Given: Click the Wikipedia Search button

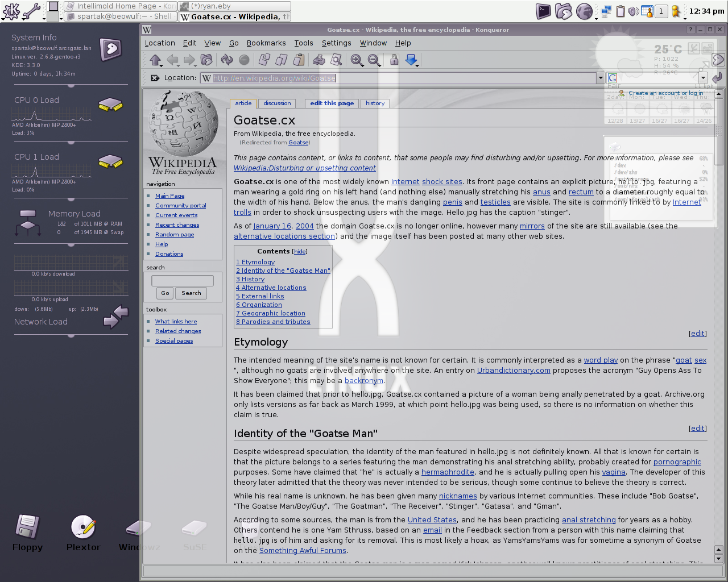Looking at the screenshot, I should coord(191,293).
